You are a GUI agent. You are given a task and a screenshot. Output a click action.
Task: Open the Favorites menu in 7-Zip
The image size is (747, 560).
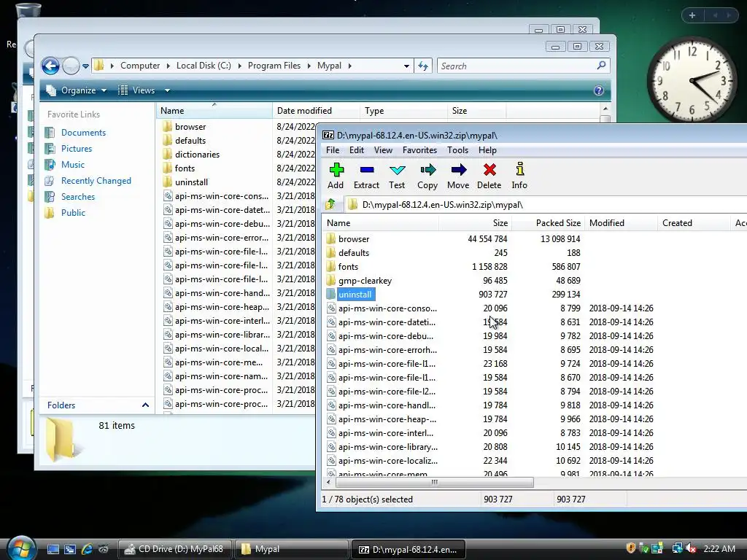pyautogui.click(x=419, y=150)
